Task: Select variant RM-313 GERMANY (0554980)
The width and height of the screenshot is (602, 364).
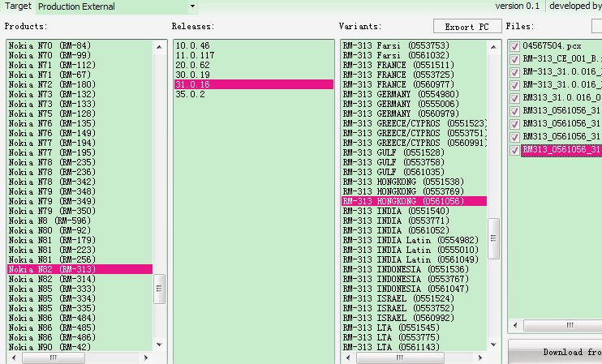Action: pyautogui.click(x=415, y=94)
